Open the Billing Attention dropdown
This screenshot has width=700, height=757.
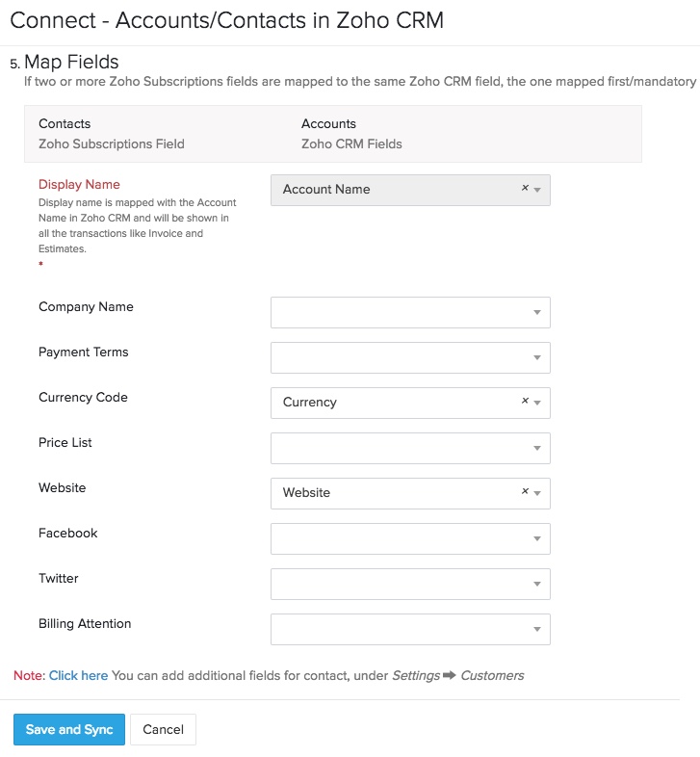pos(410,629)
